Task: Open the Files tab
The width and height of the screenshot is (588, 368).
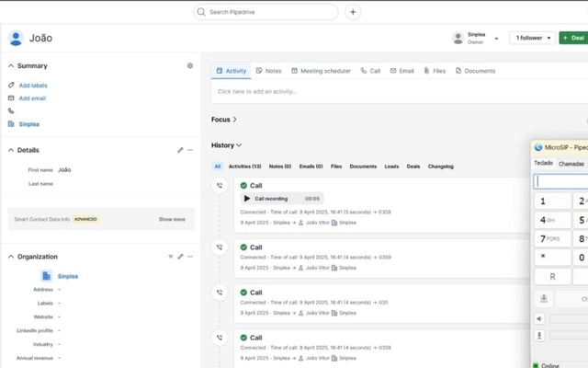Action: pyautogui.click(x=435, y=71)
